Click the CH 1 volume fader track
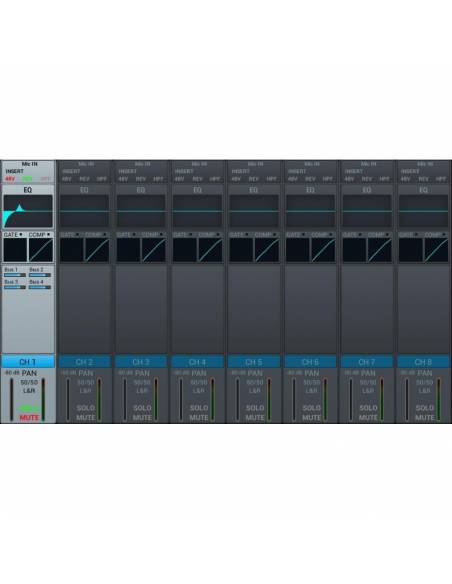The width and height of the screenshot is (452, 584). tap(12, 399)
